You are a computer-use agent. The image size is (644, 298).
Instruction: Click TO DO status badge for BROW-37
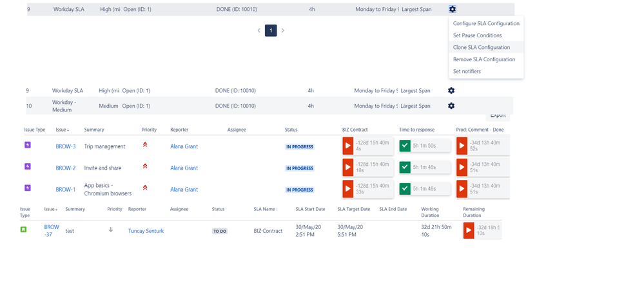(x=220, y=232)
